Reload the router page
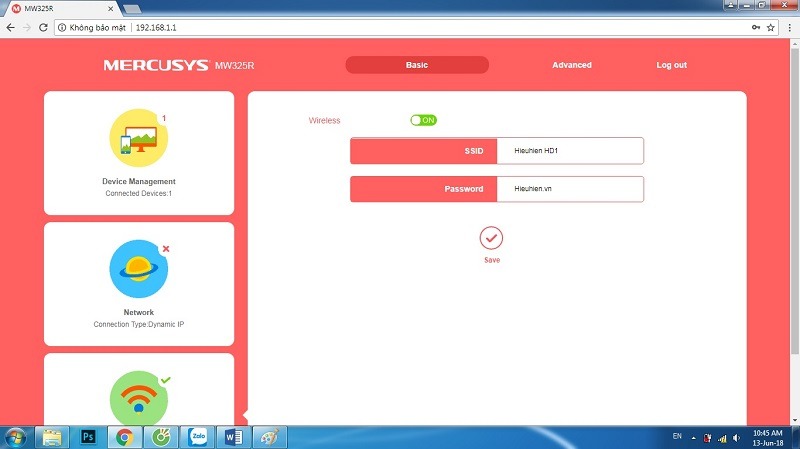Viewport: 800px width, 449px height. [43, 28]
